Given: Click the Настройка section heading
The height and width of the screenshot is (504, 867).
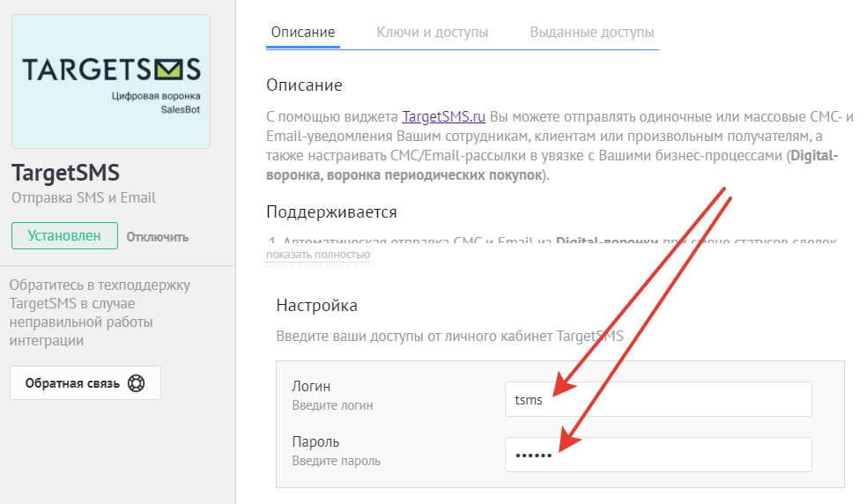Looking at the screenshot, I should click(x=317, y=306).
